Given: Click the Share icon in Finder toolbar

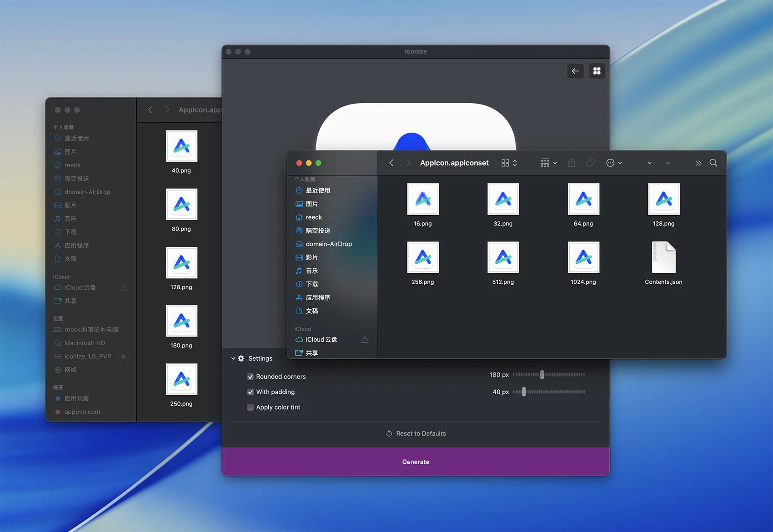Looking at the screenshot, I should click(x=571, y=163).
